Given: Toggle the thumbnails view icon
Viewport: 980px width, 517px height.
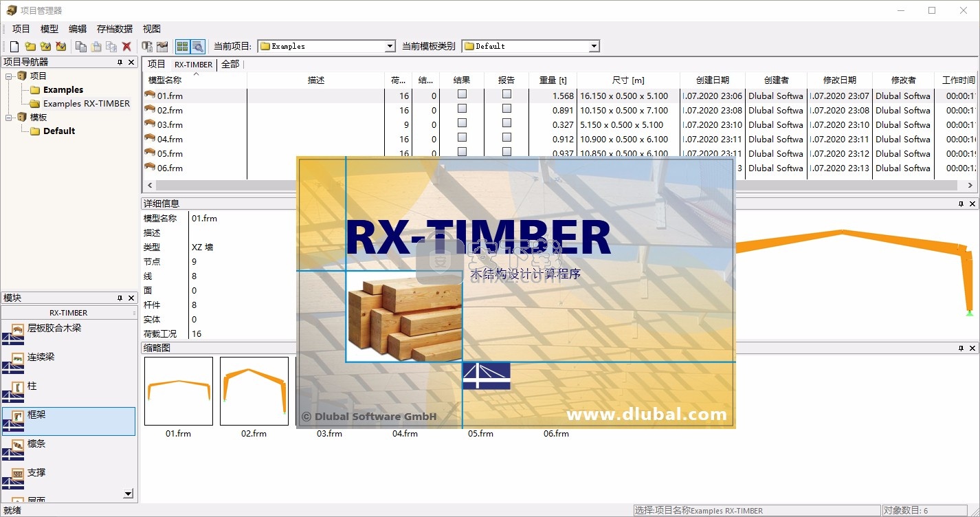Looking at the screenshot, I should pos(182,47).
